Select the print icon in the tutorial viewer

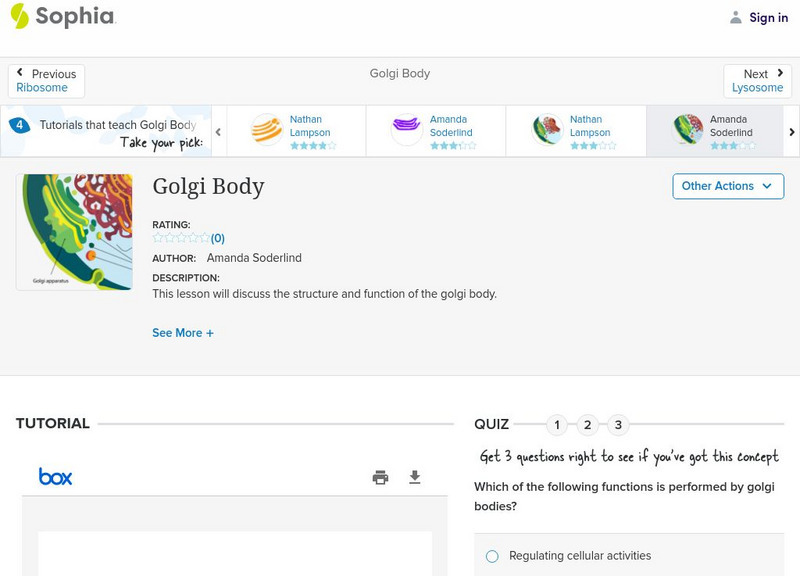380,477
